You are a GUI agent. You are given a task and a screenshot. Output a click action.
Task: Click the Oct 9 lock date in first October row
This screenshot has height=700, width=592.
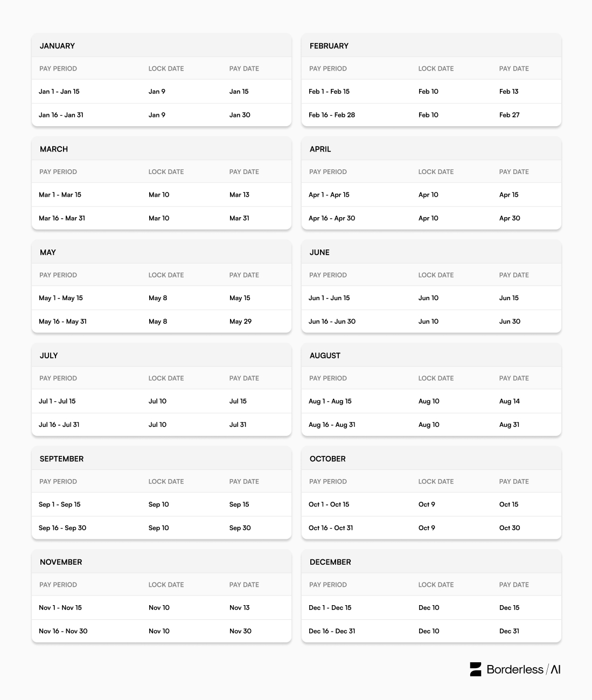pos(427,504)
